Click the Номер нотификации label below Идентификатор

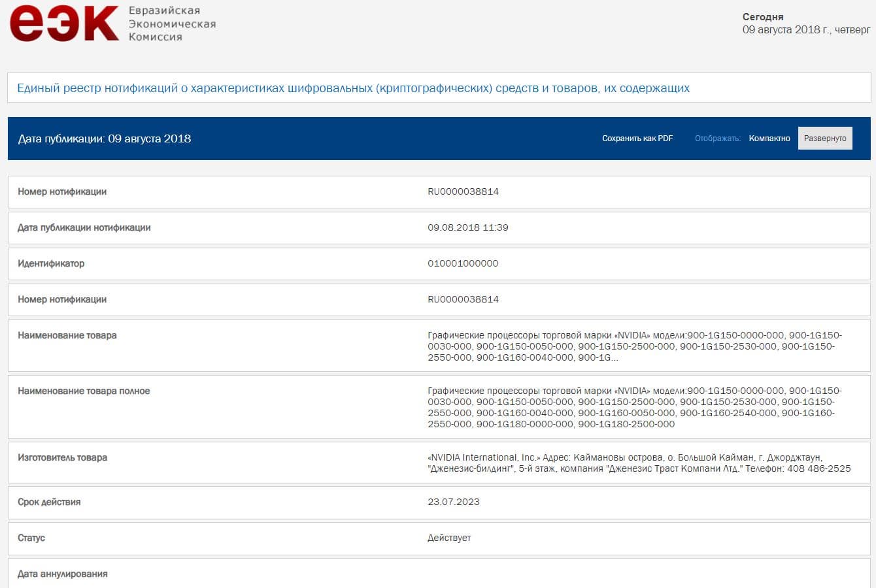(62, 299)
